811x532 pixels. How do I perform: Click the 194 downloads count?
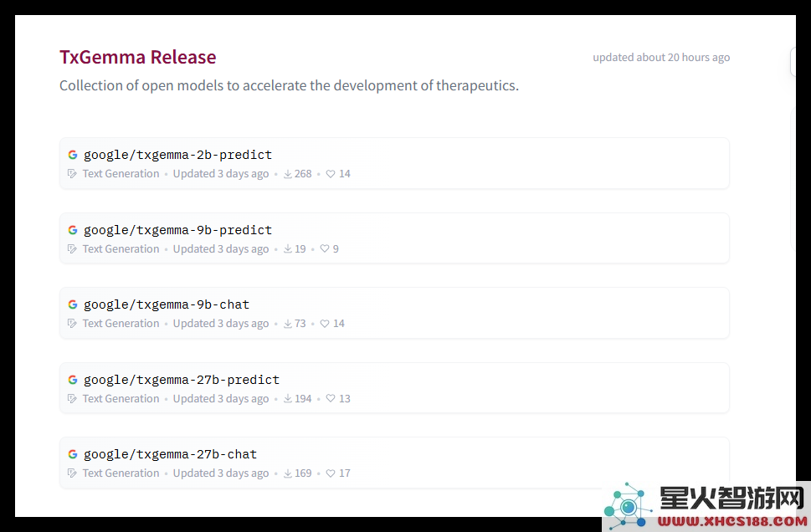tap(303, 399)
